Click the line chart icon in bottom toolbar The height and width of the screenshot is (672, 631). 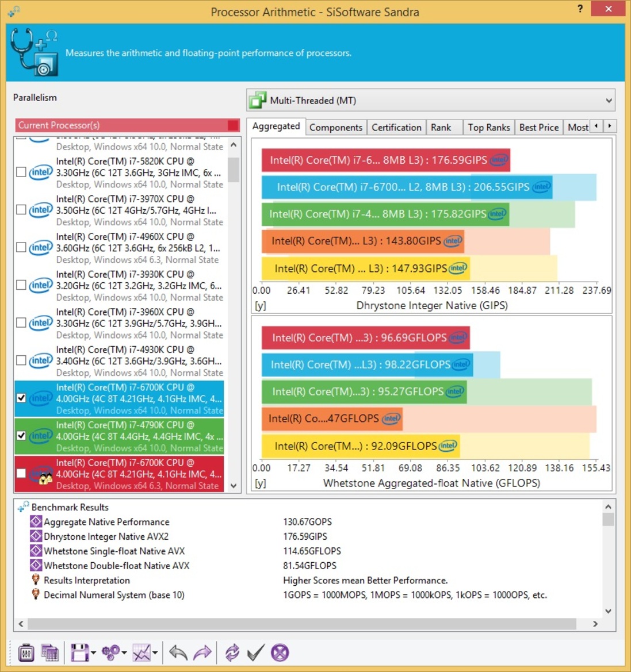142,652
